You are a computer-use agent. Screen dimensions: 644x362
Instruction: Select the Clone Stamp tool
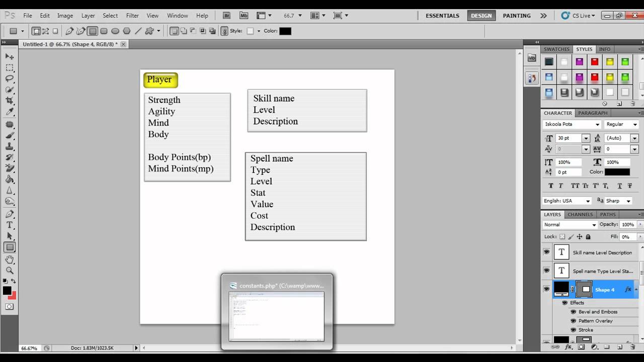tap(10, 146)
